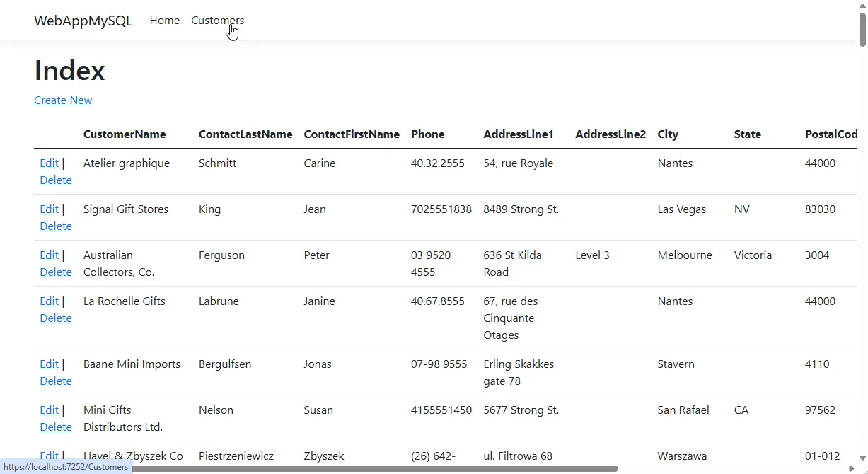Delete the La Rochelle Gifts customer
The image size is (868, 474).
click(x=55, y=318)
